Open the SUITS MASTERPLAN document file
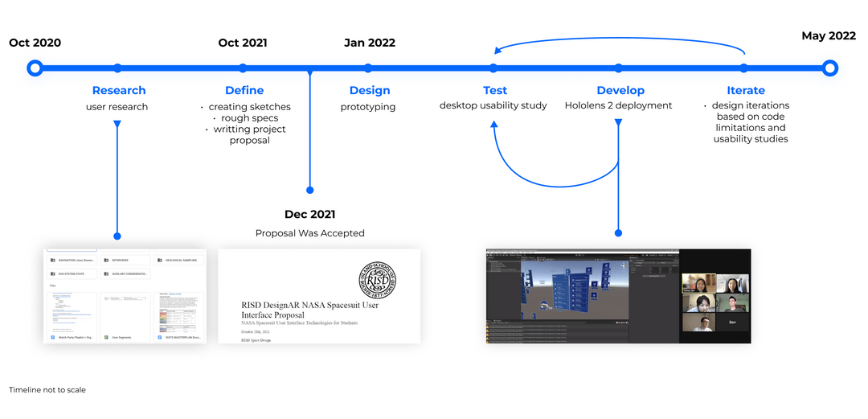868x419 pixels. tap(178, 317)
